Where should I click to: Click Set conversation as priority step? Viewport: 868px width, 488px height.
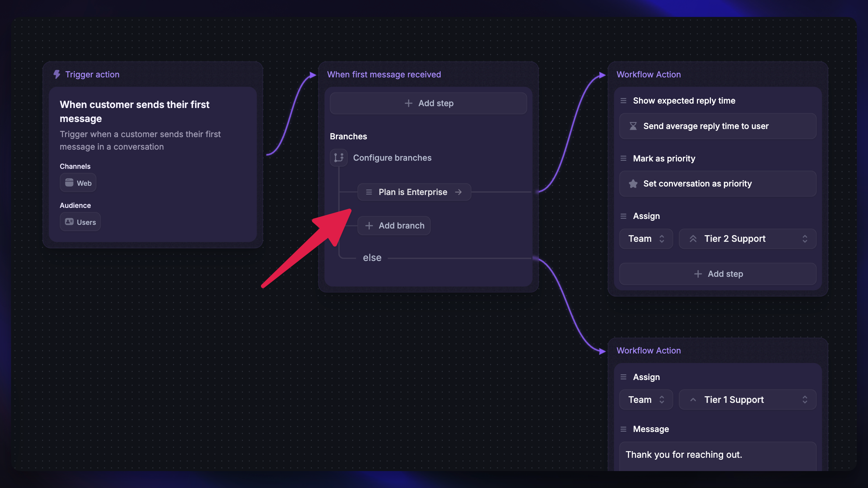point(718,184)
